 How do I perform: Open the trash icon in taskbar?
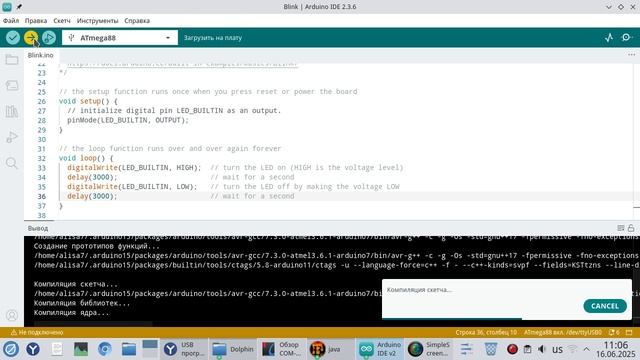(x=491, y=349)
